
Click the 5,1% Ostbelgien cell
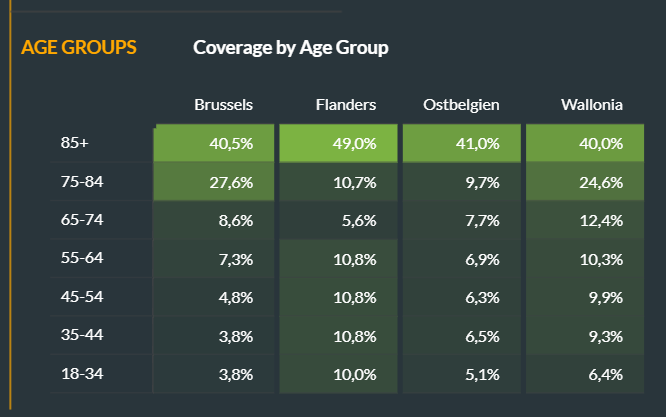pyautogui.click(x=461, y=374)
